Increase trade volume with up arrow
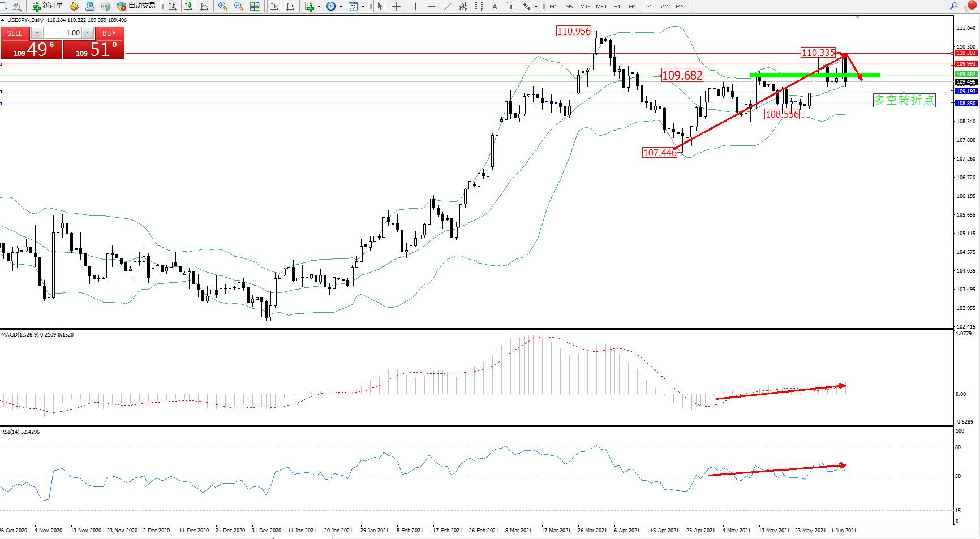This screenshot has height=539, width=980. click(x=88, y=33)
